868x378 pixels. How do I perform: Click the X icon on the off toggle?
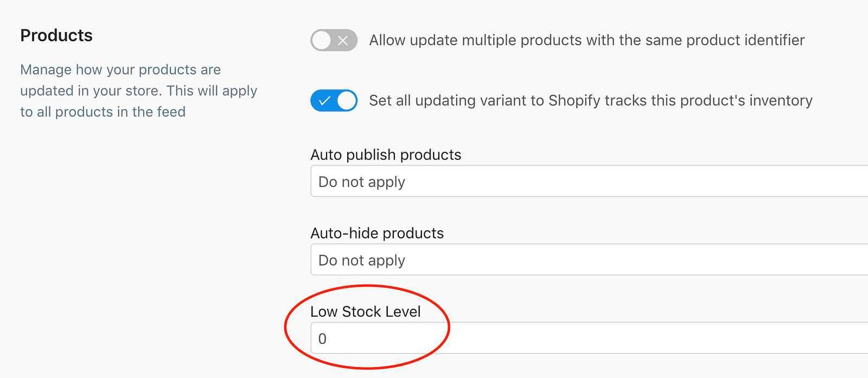point(343,40)
